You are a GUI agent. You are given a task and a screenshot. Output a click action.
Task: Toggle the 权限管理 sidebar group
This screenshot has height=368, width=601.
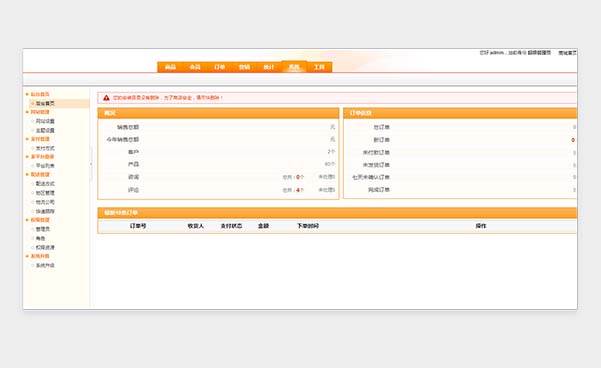pyautogui.click(x=40, y=220)
